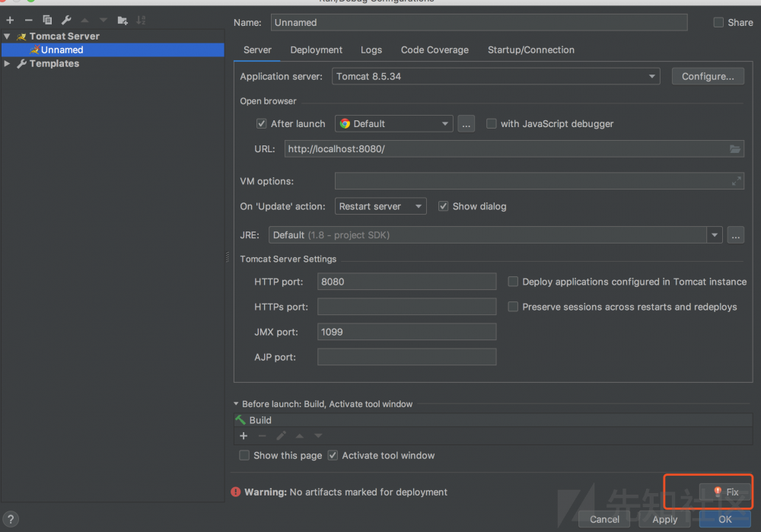Click the HTTP port input field
Image resolution: width=761 pixels, height=532 pixels.
[406, 282]
